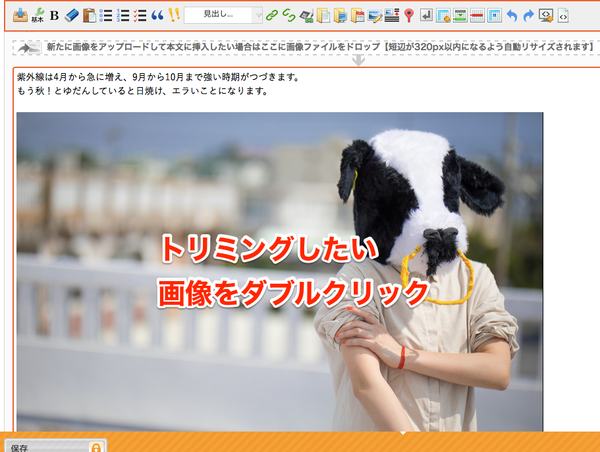The height and width of the screenshot is (452, 600).
Task: Click the image upload drop zone bar
Action: click(306, 47)
